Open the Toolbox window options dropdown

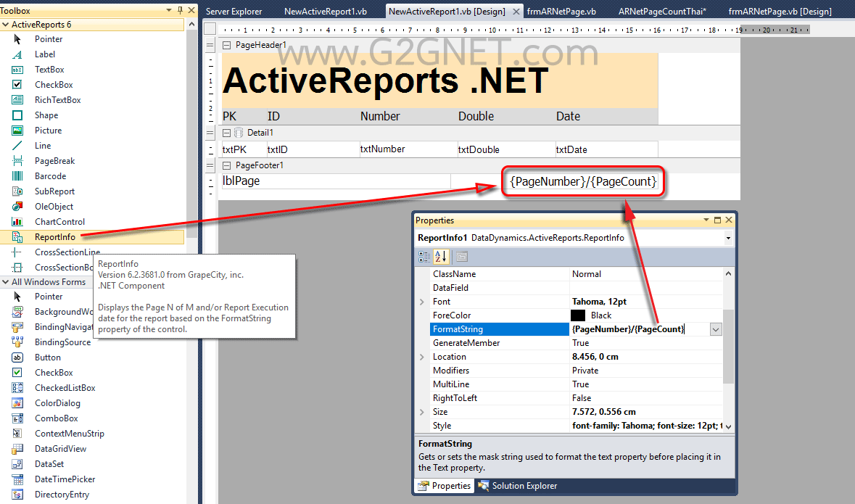(x=168, y=10)
